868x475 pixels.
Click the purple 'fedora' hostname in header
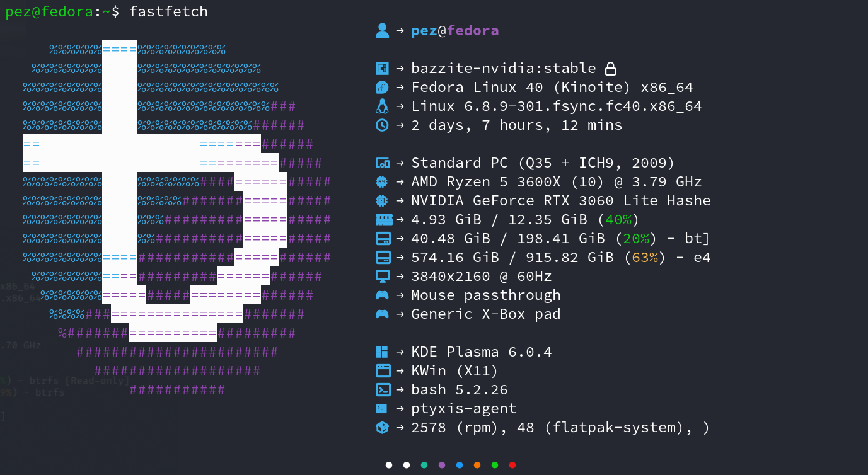473,30
